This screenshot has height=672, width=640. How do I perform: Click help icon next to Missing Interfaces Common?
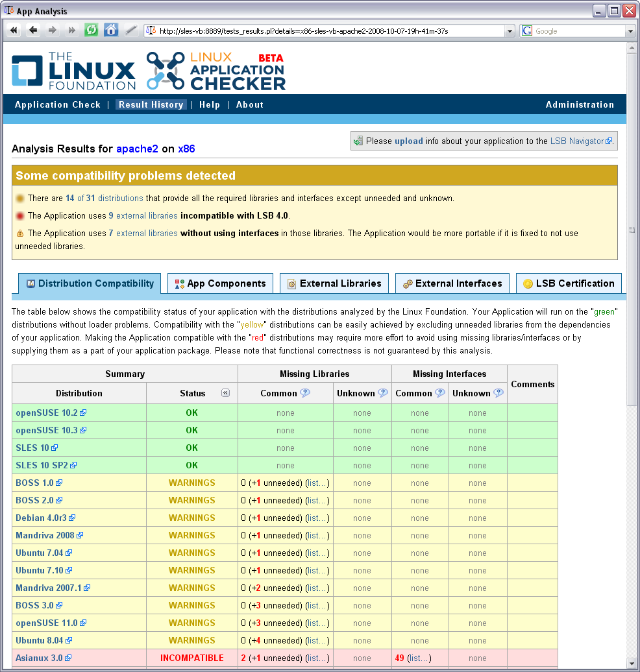point(440,393)
